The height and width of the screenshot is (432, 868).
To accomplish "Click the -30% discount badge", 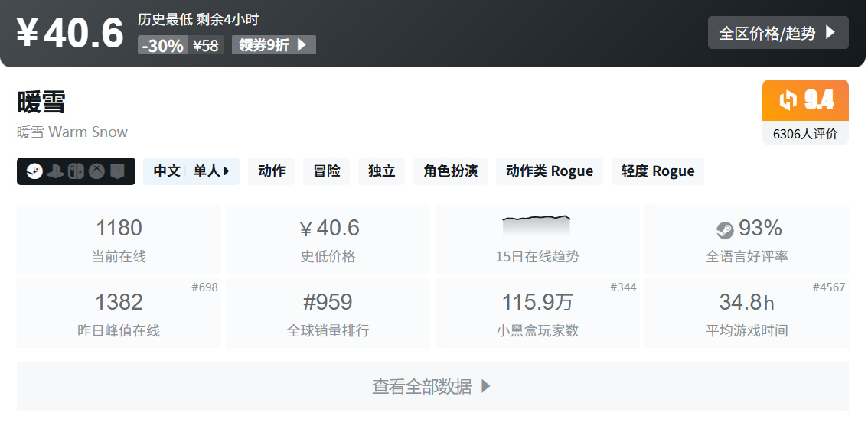I will (163, 45).
